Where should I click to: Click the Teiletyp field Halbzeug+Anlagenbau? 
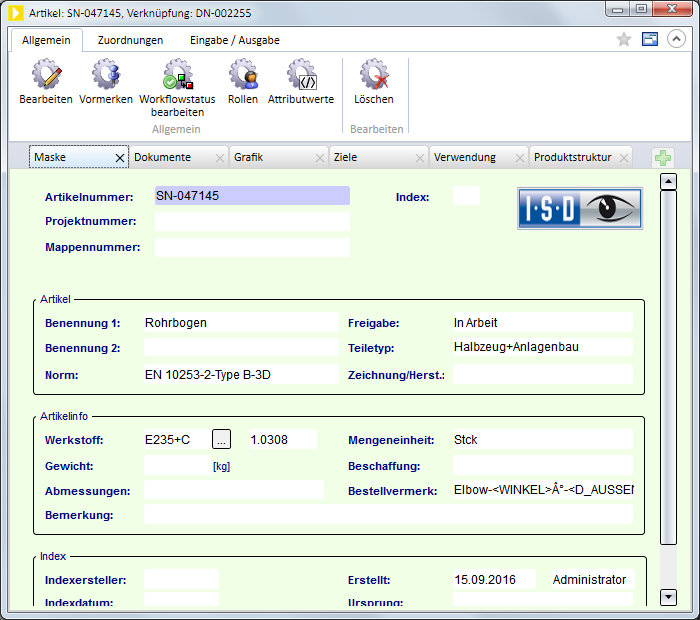[543, 347]
